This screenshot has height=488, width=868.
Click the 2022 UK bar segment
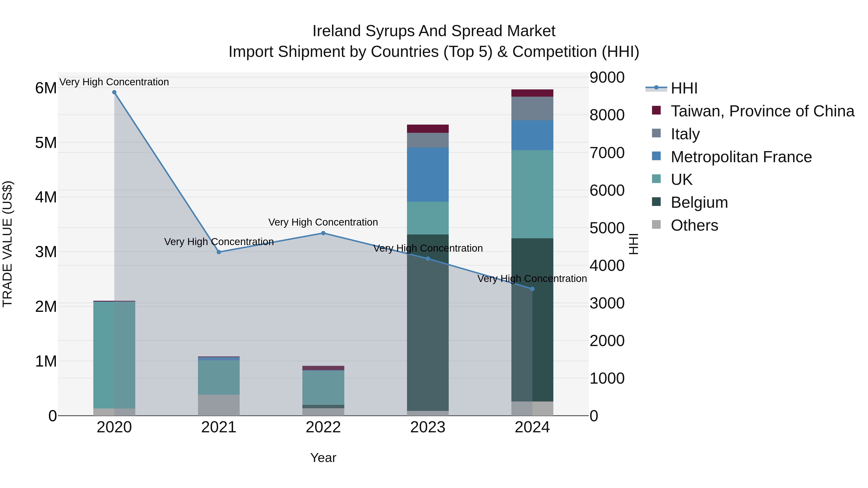coord(323,388)
